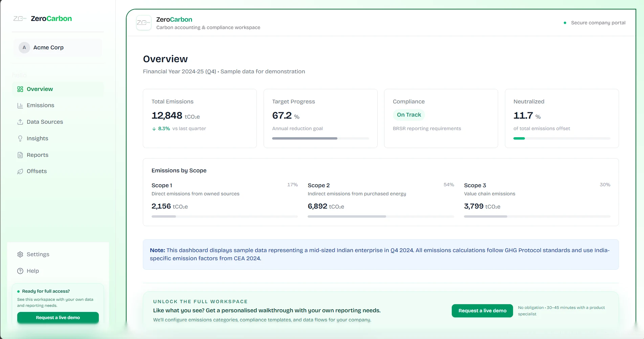Go to the Emissions section
Screen dimensions: 644x339
pyautogui.click(x=58, y=105)
